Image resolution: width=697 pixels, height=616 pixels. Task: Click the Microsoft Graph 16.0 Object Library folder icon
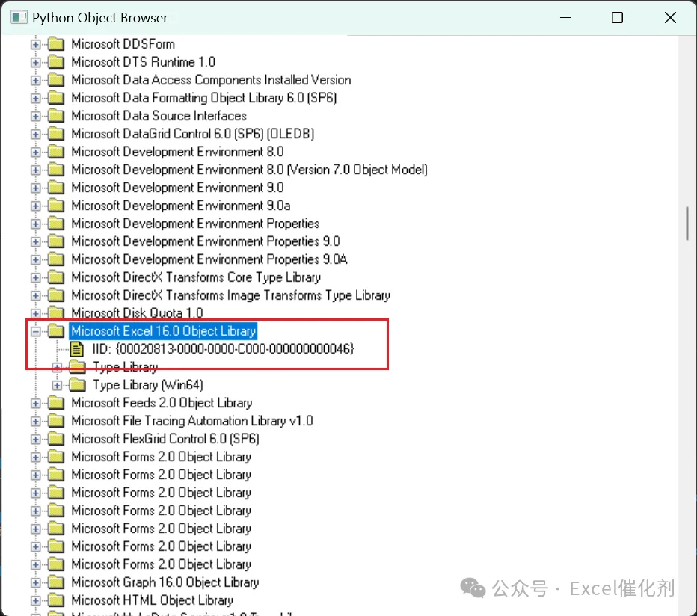tap(56, 582)
